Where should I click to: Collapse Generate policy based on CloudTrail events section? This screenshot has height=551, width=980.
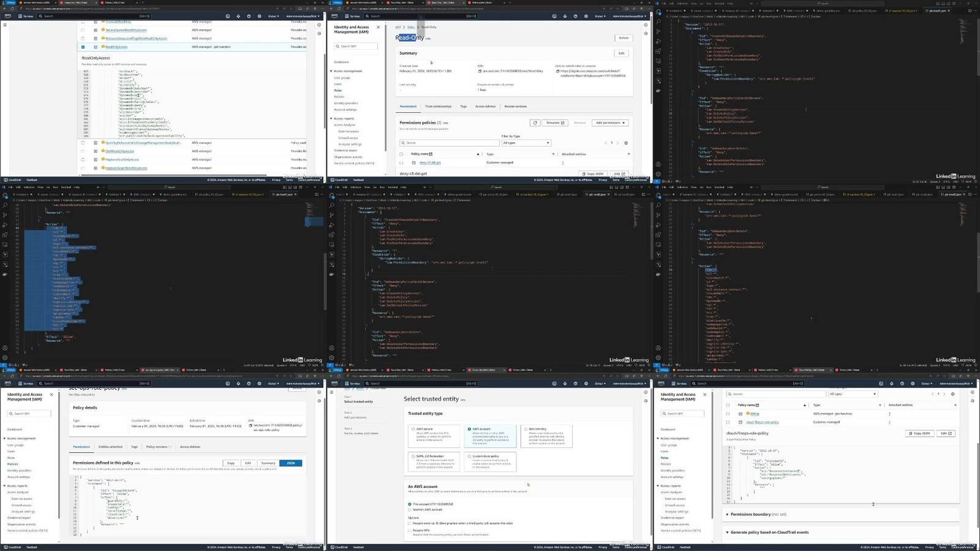(727, 532)
